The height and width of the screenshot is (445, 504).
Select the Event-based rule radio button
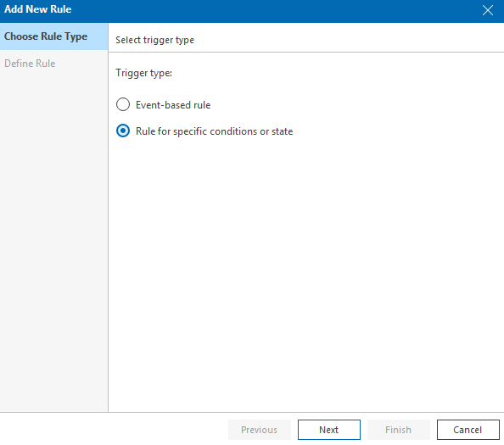(x=123, y=104)
